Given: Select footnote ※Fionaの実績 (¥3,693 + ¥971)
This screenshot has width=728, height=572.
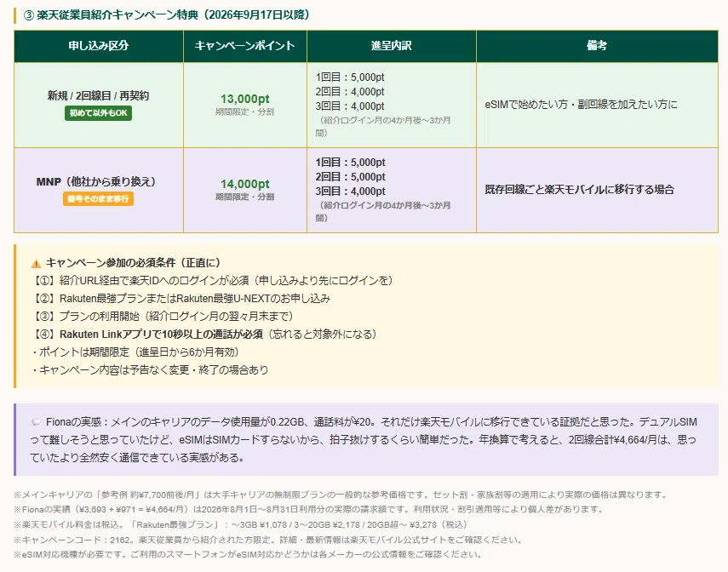Looking at the screenshot, I should click(x=310, y=509).
